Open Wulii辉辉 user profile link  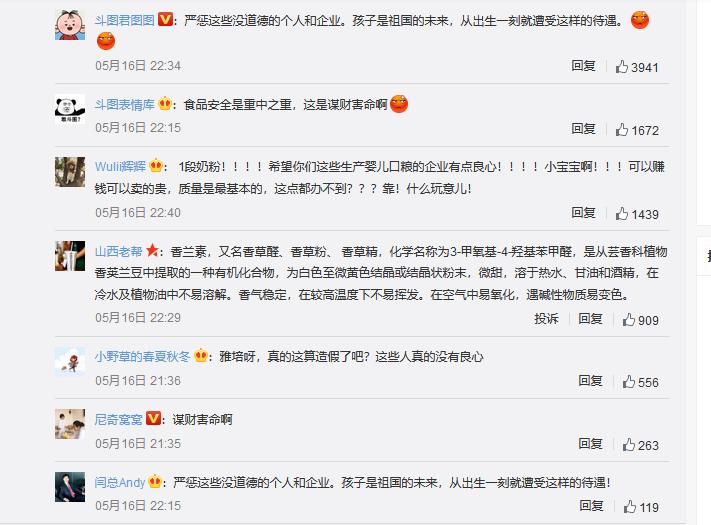click(120, 166)
